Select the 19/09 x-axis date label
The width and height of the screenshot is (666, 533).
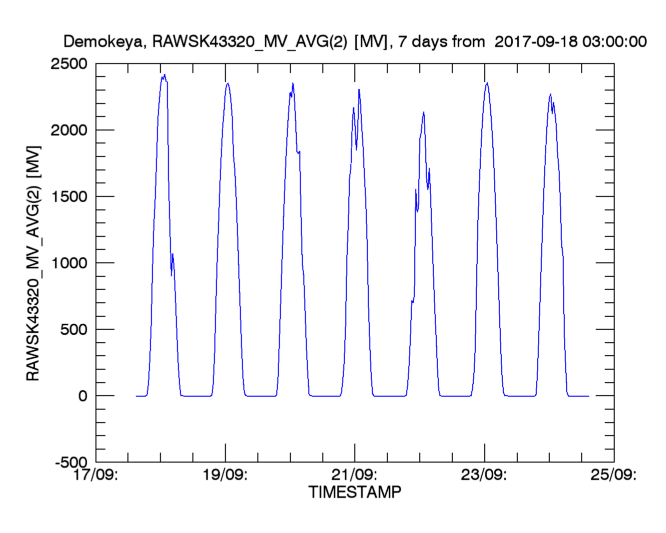click(226, 475)
